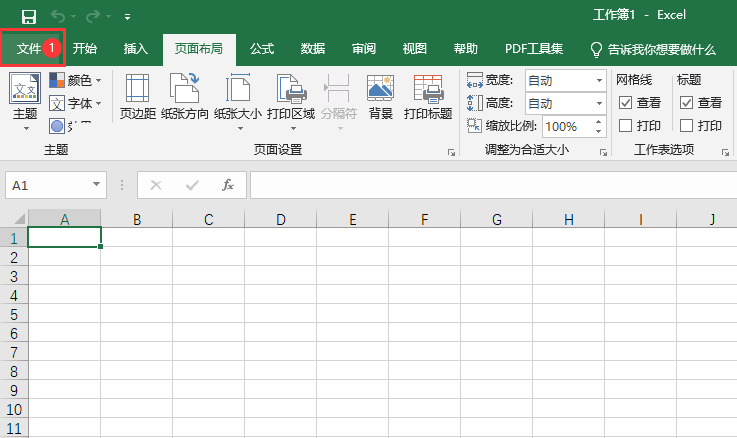Toggle 网格线 查看 checkbox
This screenshot has width=737, height=438.
(625, 102)
